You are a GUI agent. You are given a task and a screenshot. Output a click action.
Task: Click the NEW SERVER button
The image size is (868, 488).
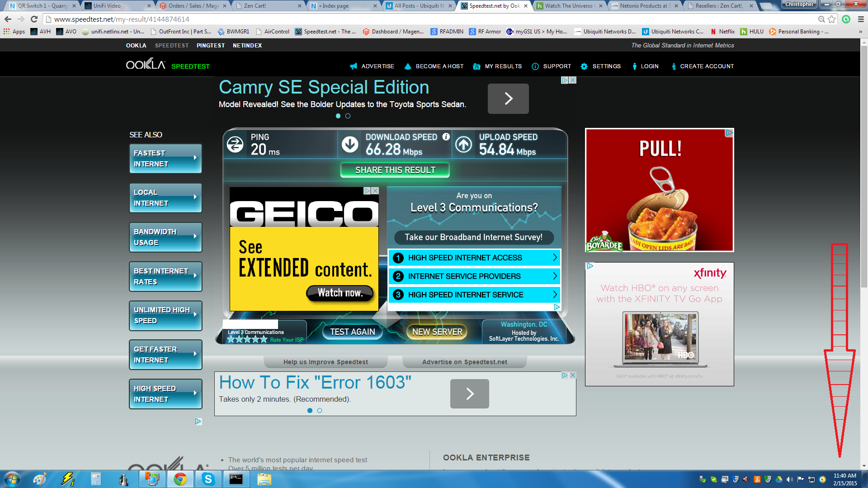pyautogui.click(x=437, y=332)
